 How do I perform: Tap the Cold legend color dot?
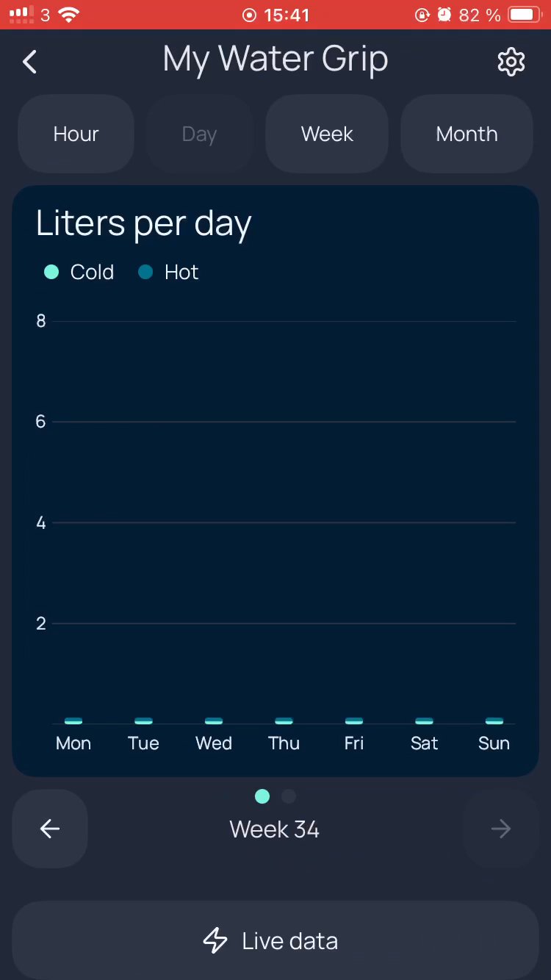click(x=51, y=272)
